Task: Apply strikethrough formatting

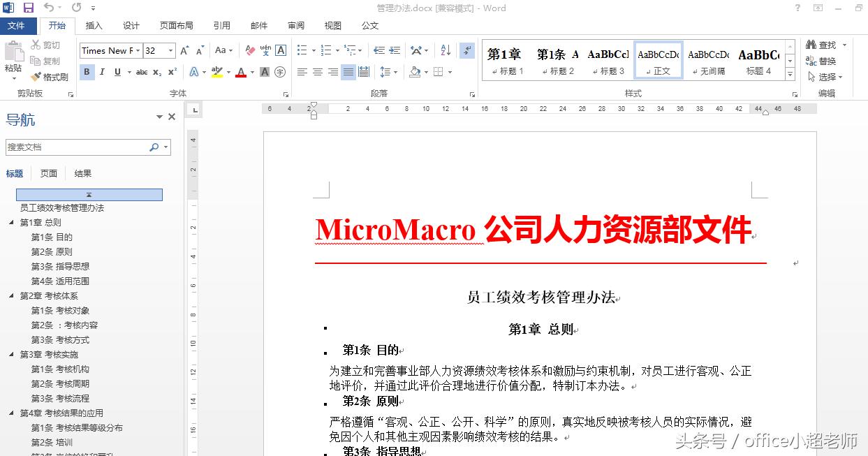Action: (140, 71)
